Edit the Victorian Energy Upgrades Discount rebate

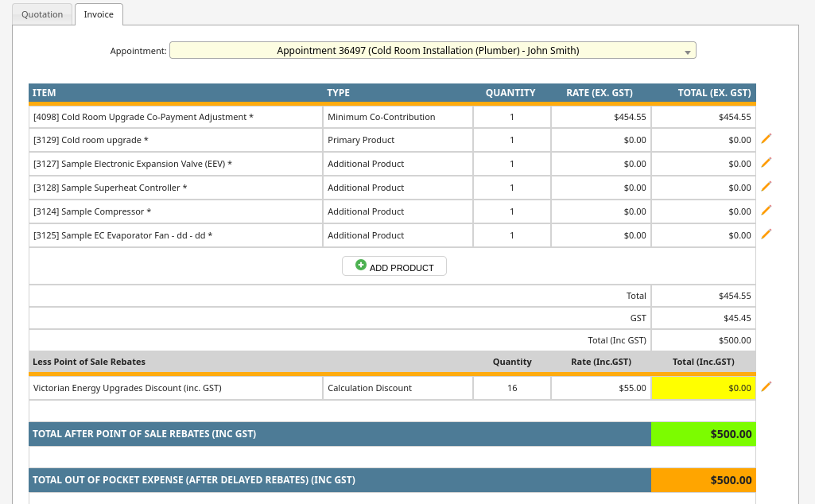(766, 387)
